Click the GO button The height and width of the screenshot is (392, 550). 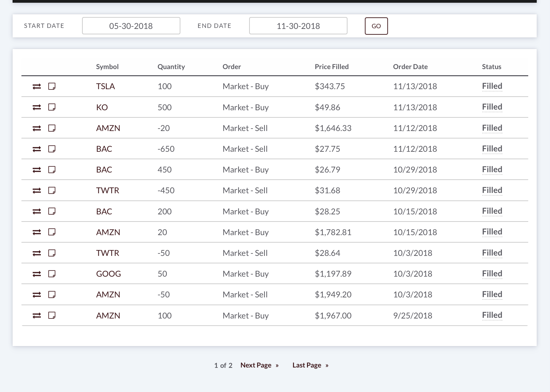coord(376,26)
